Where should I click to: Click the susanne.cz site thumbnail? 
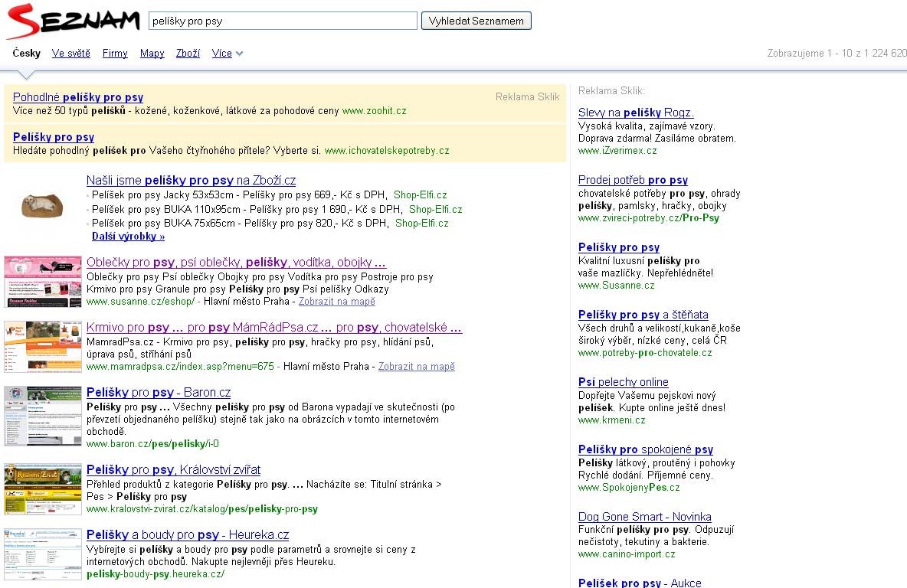[x=43, y=282]
